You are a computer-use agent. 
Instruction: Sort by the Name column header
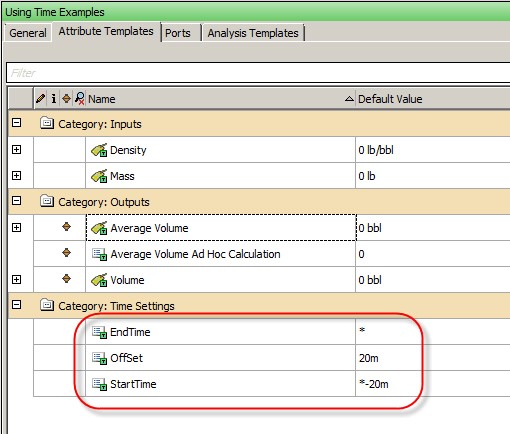click(220, 99)
